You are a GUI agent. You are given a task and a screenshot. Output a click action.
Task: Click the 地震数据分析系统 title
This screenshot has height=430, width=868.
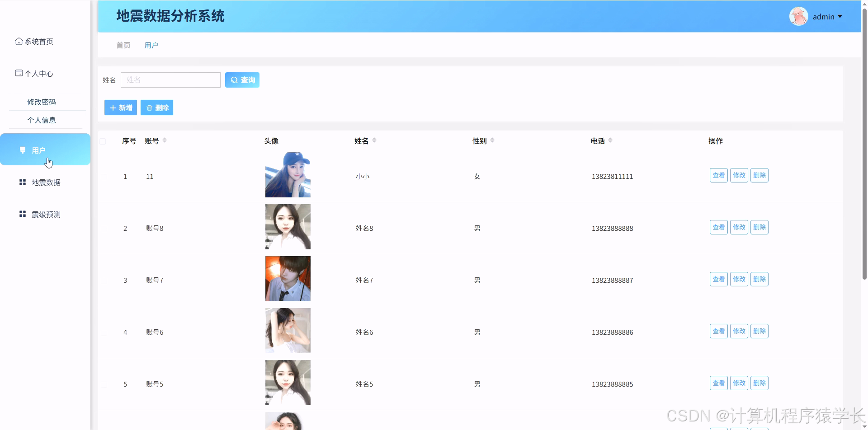[x=170, y=16]
